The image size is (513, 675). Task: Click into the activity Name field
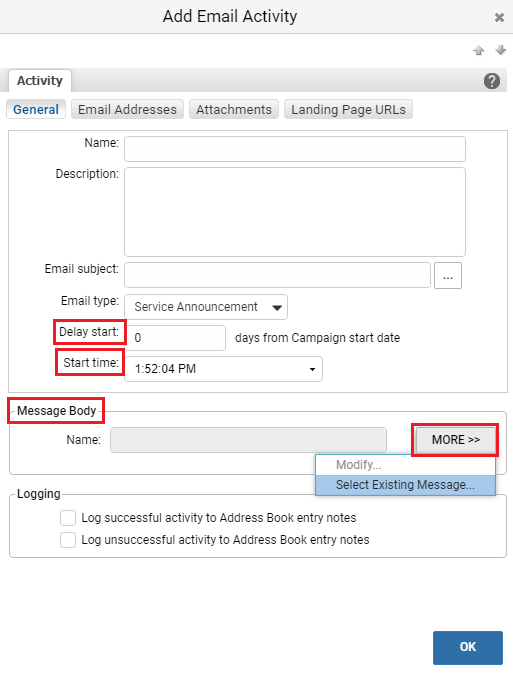coord(295,149)
